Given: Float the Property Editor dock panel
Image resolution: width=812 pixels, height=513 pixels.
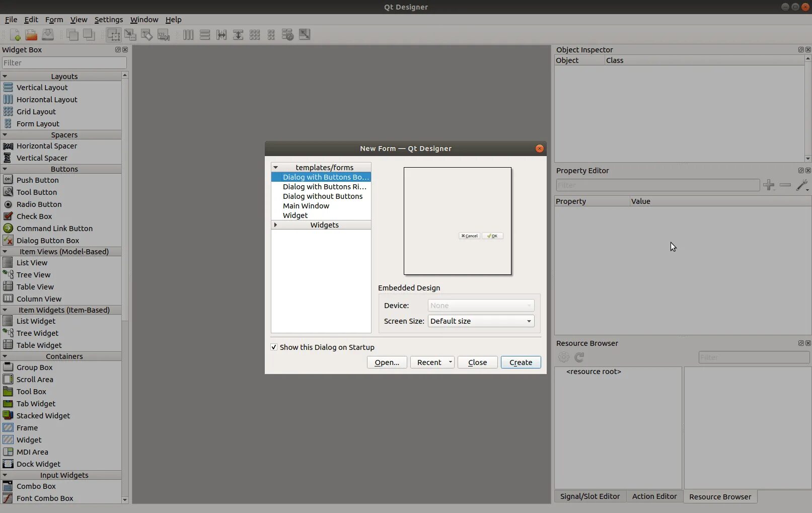Looking at the screenshot, I should click(801, 170).
